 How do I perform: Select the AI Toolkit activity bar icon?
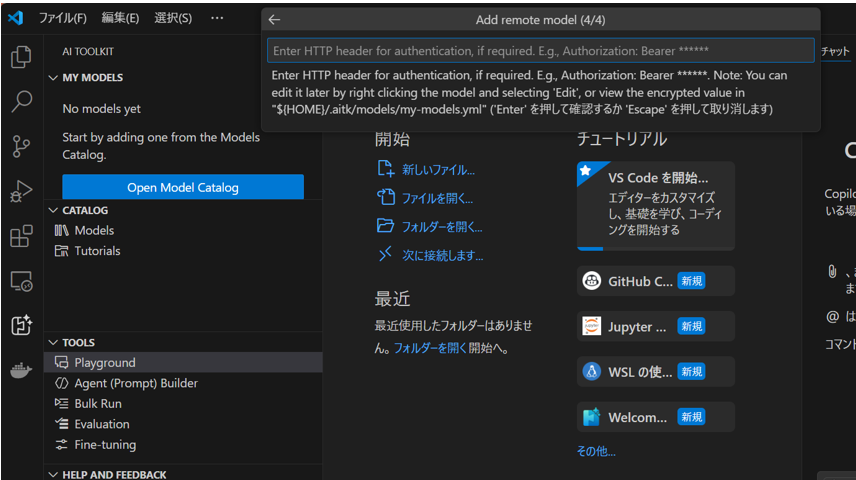coord(21,325)
